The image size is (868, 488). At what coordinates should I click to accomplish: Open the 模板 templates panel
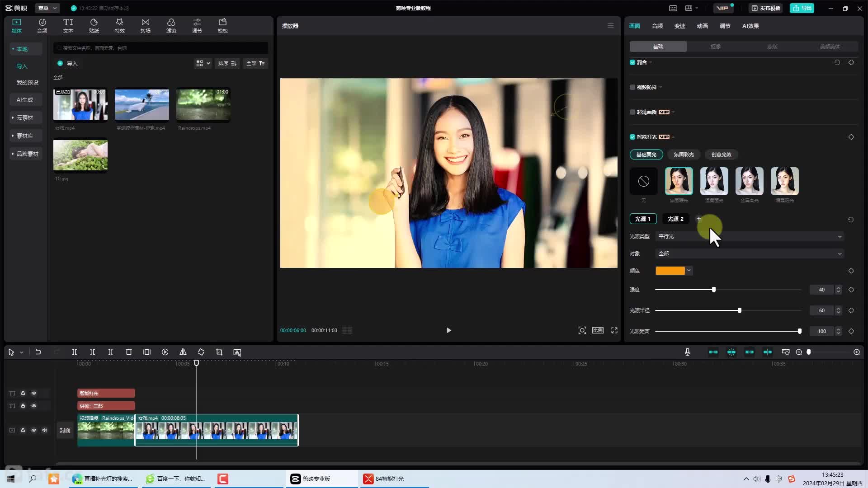click(x=223, y=26)
